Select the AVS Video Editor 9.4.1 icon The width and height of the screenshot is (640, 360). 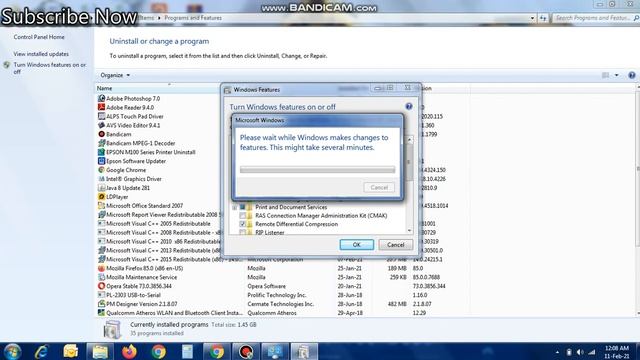pyautogui.click(x=101, y=125)
